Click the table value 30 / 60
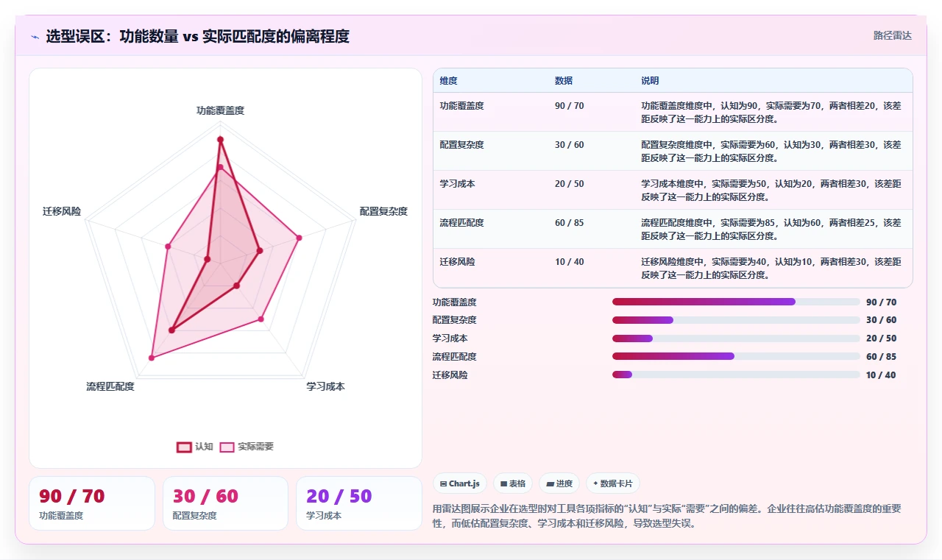The height and width of the screenshot is (560, 942). pyautogui.click(x=569, y=145)
